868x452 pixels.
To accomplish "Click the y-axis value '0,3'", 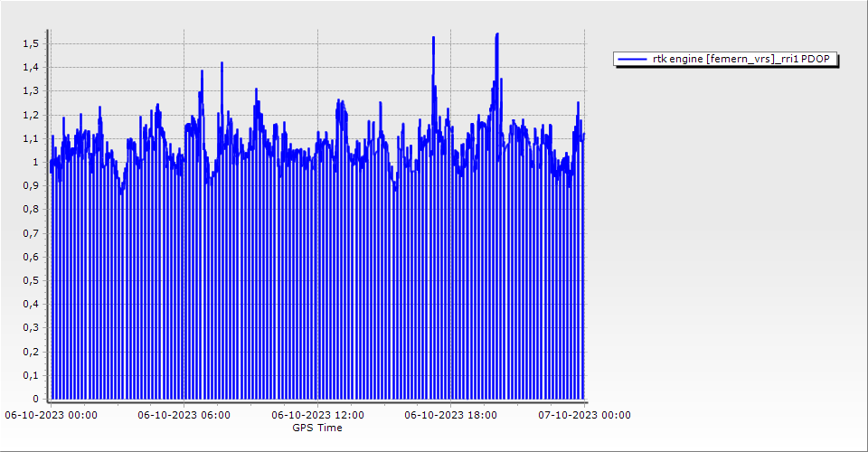I will tap(31, 327).
